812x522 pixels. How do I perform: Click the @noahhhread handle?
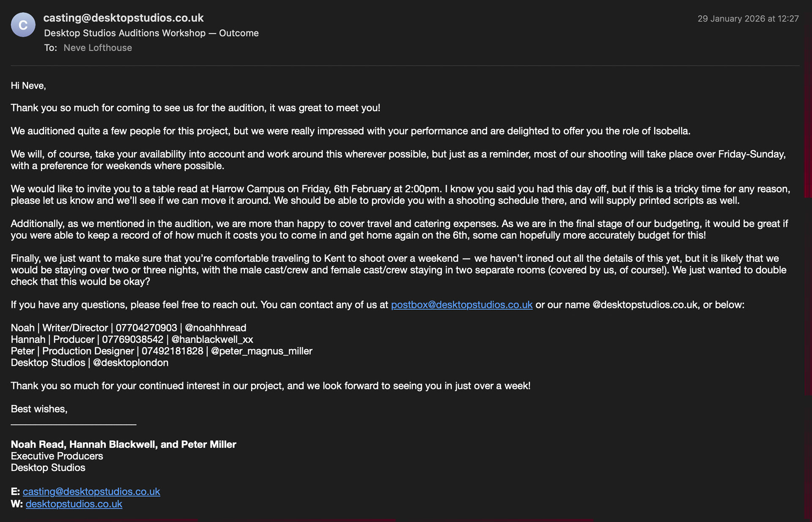pos(216,328)
